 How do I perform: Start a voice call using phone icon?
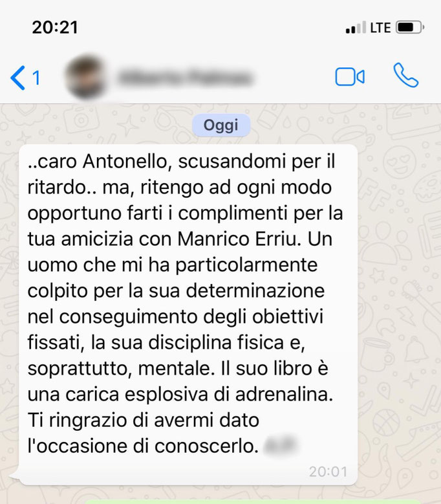tap(405, 75)
